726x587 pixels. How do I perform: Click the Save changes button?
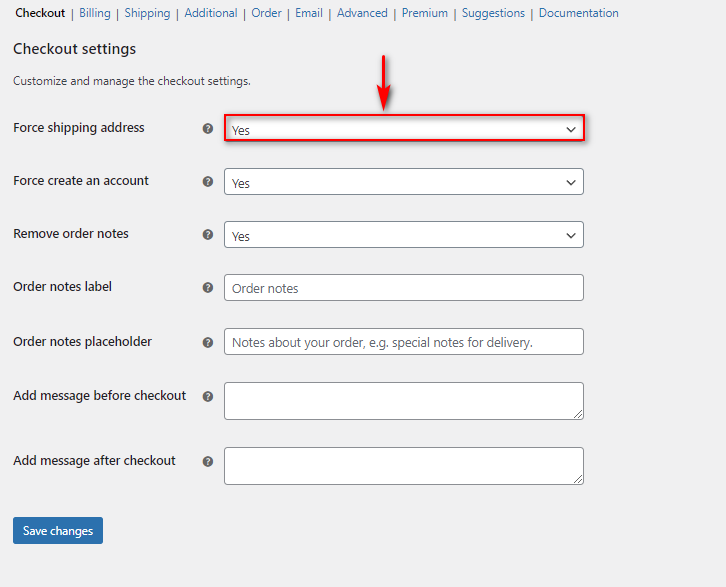[x=58, y=531]
